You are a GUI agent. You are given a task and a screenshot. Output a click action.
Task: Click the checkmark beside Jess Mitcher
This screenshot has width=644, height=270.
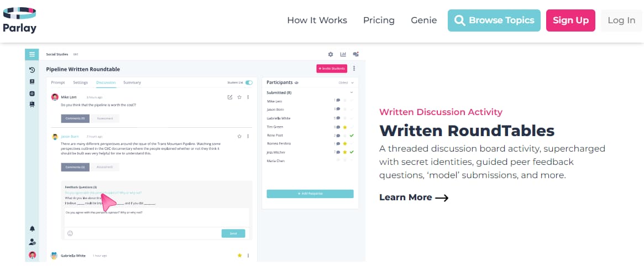pos(352,152)
